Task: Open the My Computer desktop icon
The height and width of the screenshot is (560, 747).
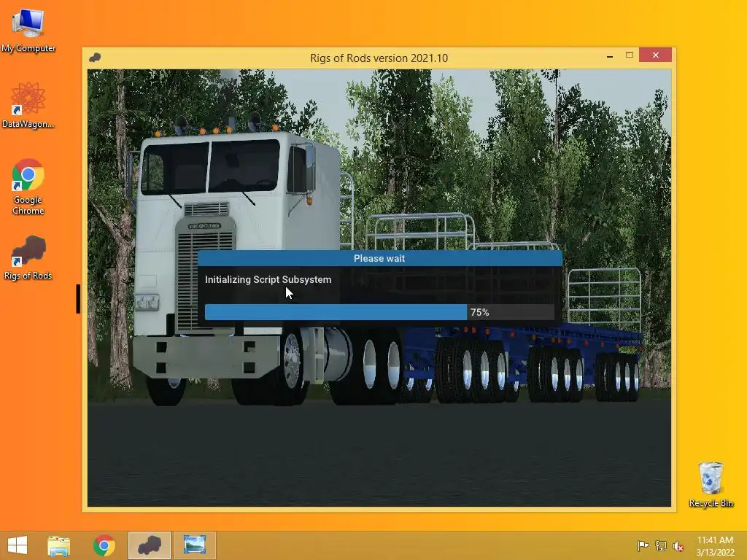Action: 28,31
